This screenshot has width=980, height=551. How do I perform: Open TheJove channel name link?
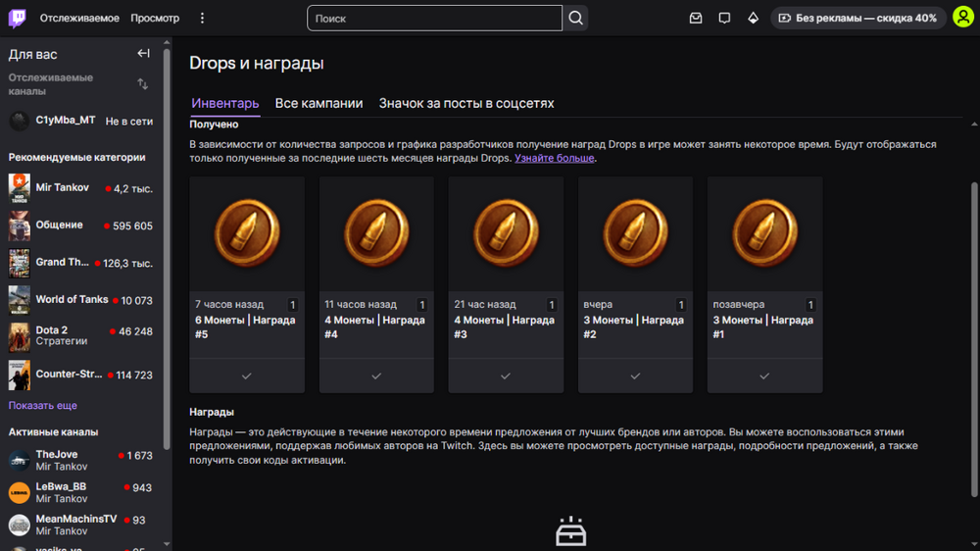tap(57, 455)
